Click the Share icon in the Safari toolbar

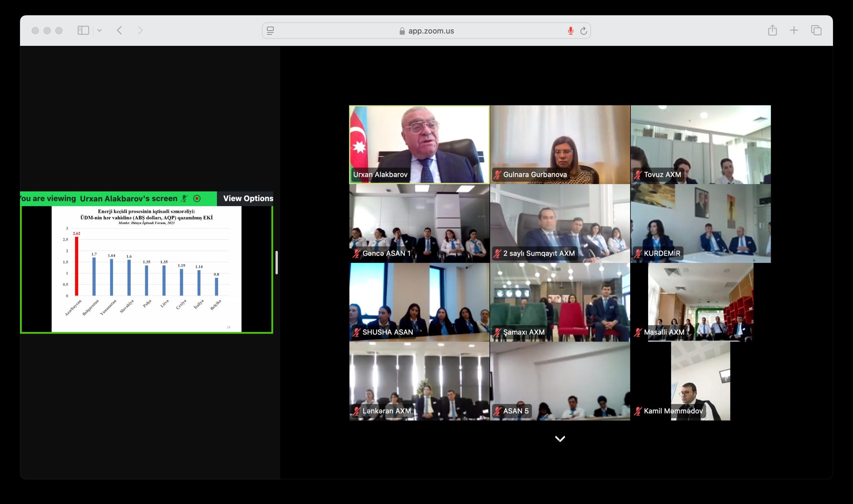772,30
